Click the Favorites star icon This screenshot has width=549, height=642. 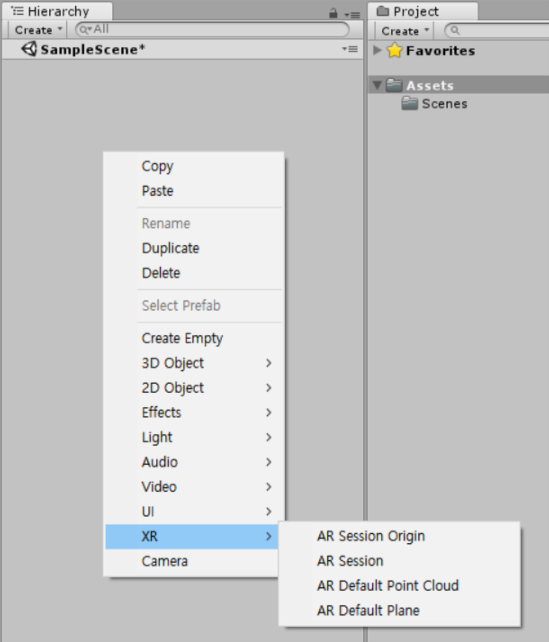(394, 50)
